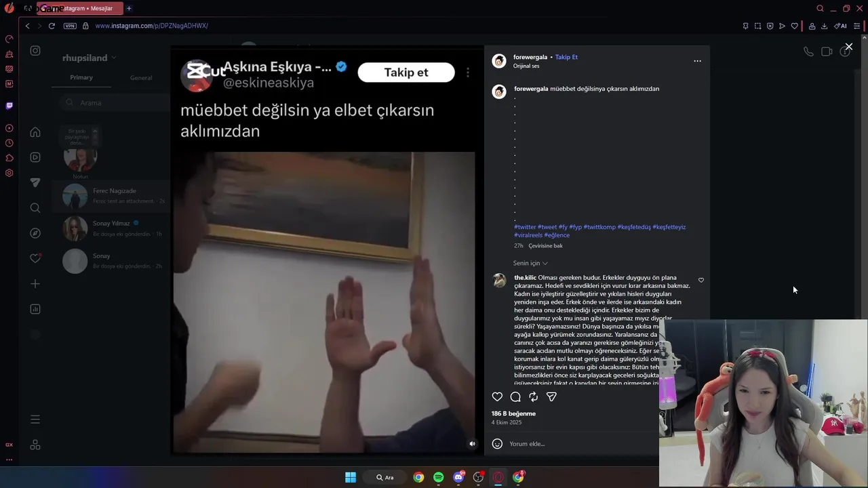The image size is (868, 488).
Task: Switch to Primary messages tab
Action: [81, 77]
